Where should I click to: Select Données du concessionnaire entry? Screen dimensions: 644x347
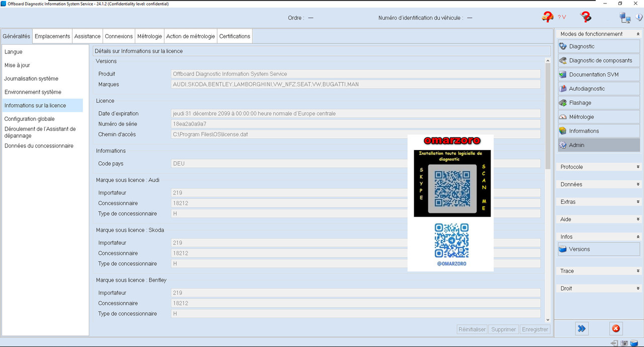click(x=43, y=146)
